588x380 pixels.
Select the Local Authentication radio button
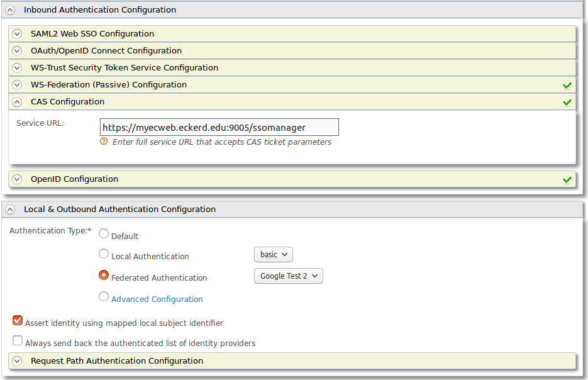pyautogui.click(x=104, y=254)
